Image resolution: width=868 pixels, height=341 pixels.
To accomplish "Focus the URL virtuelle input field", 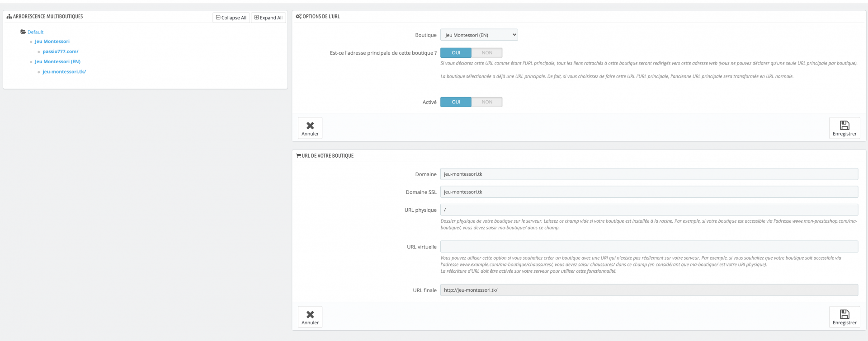I will tap(649, 247).
